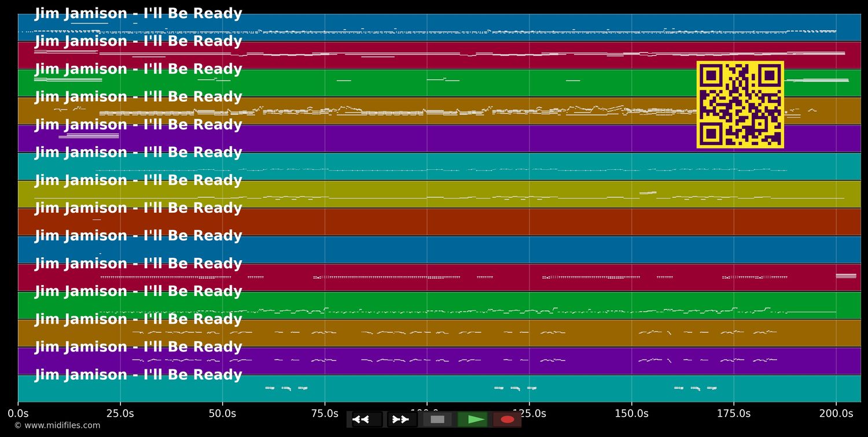Arm recording with the red record button

(507, 420)
